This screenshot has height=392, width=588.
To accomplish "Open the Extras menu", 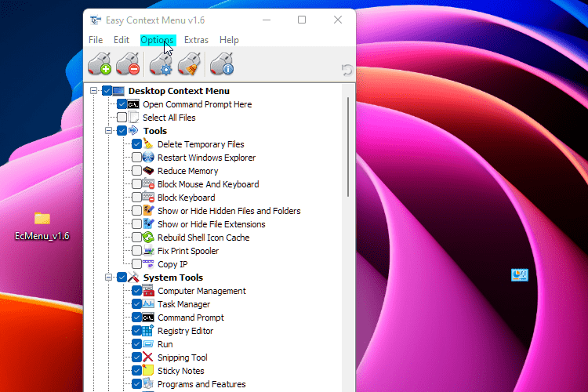I will [196, 40].
